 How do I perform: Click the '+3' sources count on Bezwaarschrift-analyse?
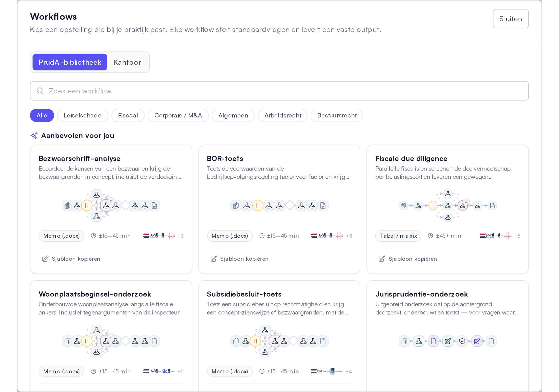180,236
